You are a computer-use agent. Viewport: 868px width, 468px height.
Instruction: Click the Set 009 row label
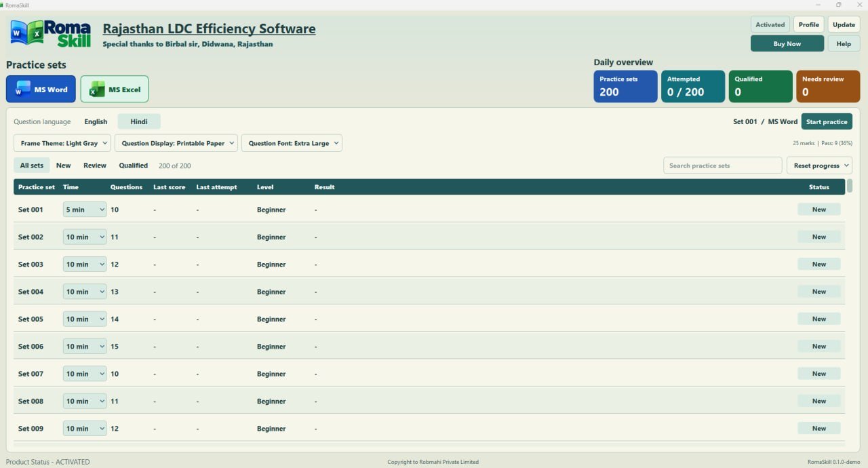click(x=31, y=429)
